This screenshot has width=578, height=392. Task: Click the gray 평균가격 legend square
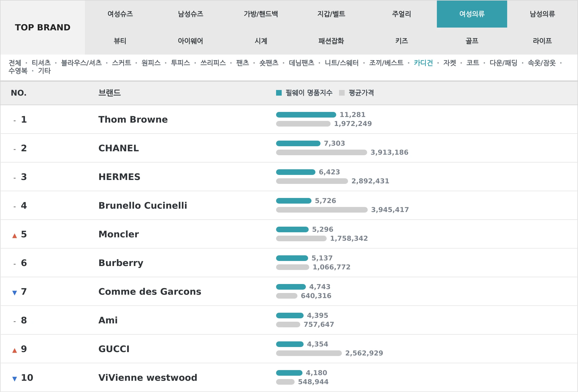pyautogui.click(x=342, y=93)
